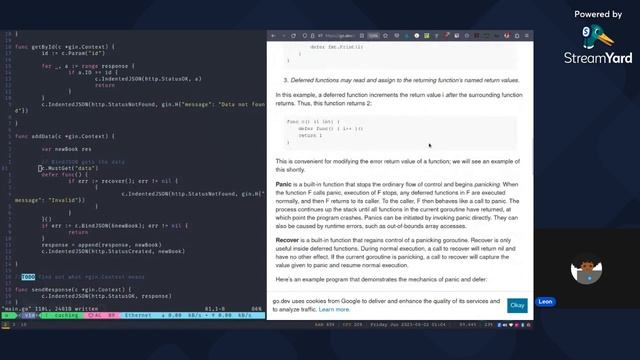Reload the go.dev page
The height and width of the screenshot is (360, 640).
(x=293, y=36)
